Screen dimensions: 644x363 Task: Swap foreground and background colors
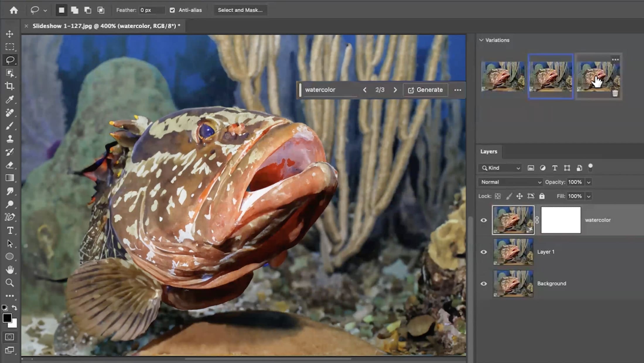pyautogui.click(x=14, y=308)
